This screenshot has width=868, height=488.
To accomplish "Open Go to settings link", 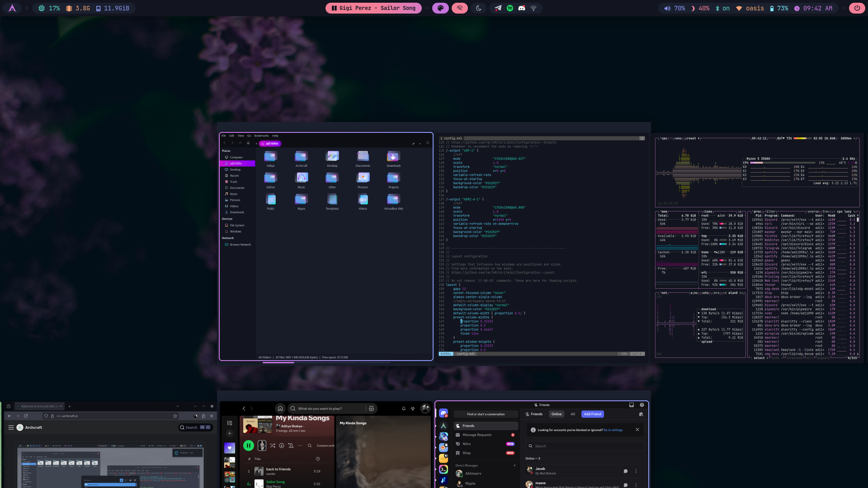I will pyautogui.click(x=613, y=430).
